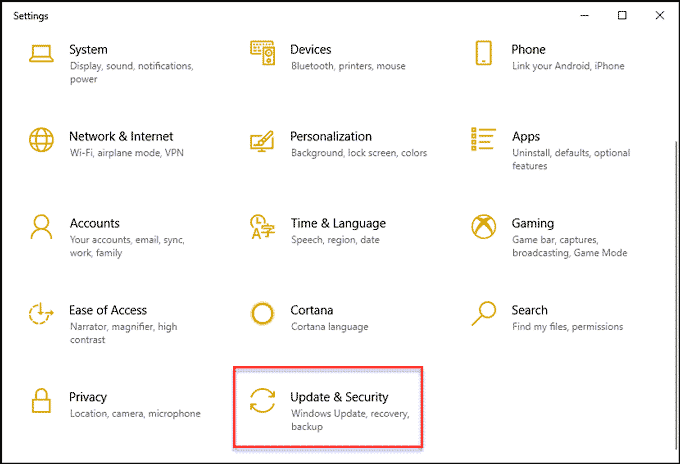
Task: Click 'Game bar, captures, broadcasting' description
Action: click(570, 246)
